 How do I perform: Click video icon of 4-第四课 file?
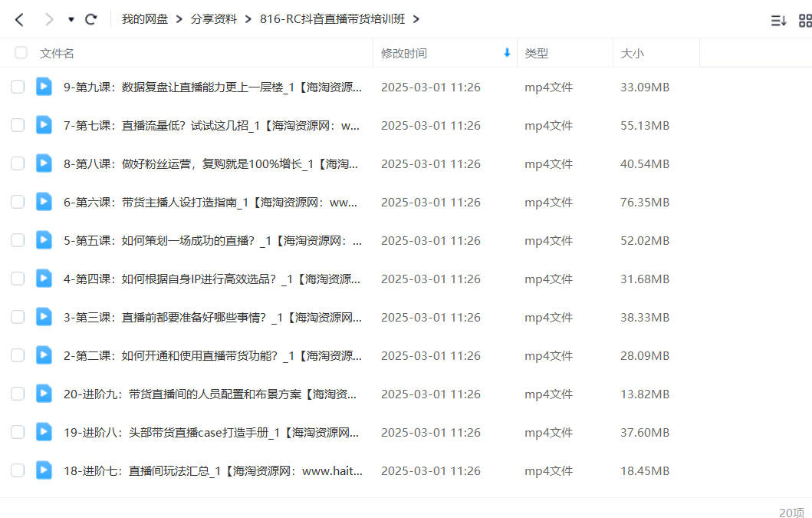pos(44,279)
